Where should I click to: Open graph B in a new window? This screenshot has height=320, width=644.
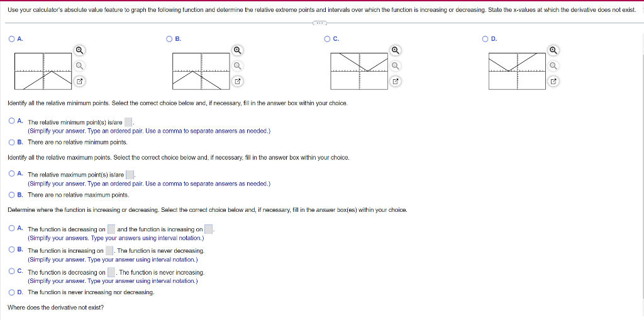pyautogui.click(x=236, y=81)
